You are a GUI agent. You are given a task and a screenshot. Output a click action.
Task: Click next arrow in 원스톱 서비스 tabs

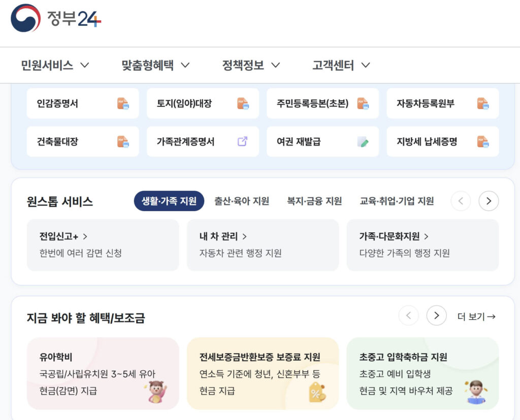tap(489, 201)
